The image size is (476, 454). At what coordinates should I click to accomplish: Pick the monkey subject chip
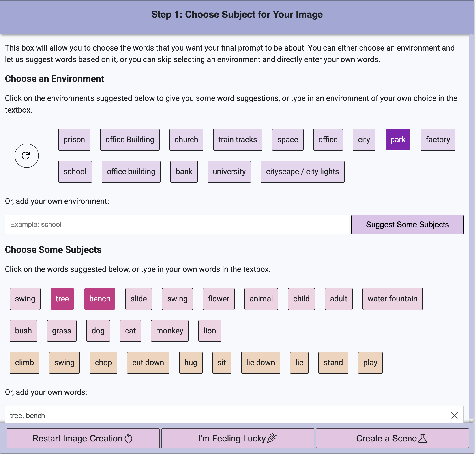(x=169, y=331)
